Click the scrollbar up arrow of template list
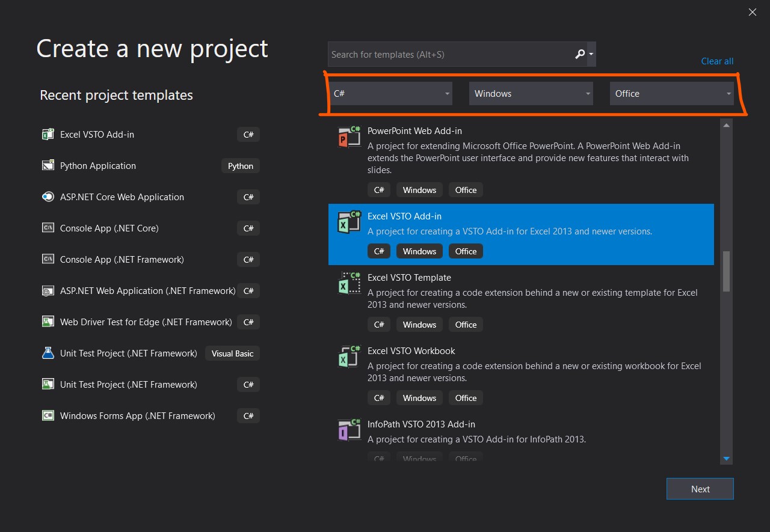 pos(726,125)
